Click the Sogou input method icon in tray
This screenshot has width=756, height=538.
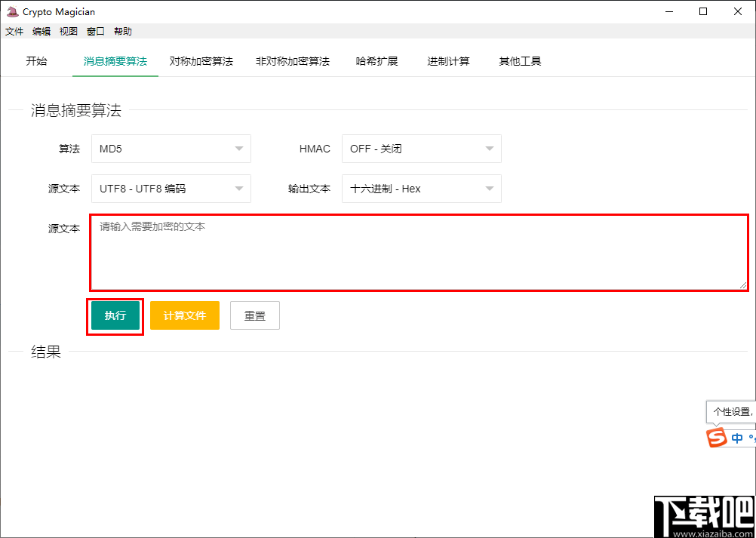coord(715,438)
